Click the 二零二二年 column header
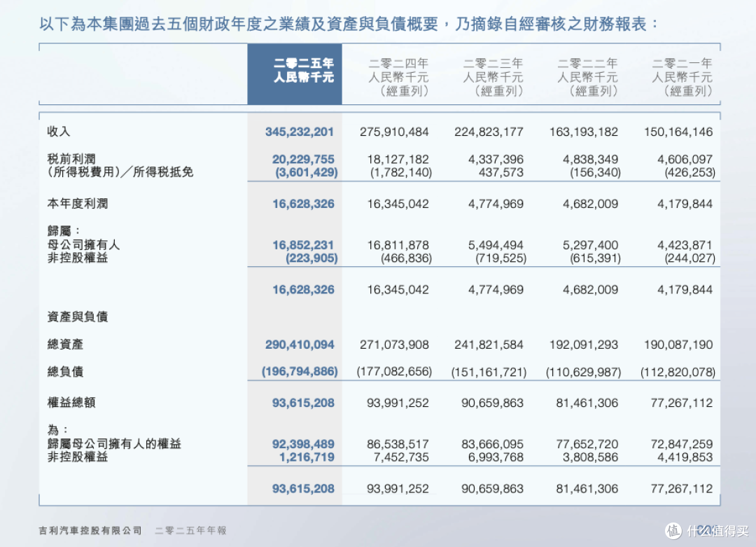Image resolution: width=756 pixels, height=547 pixels. tap(587, 77)
